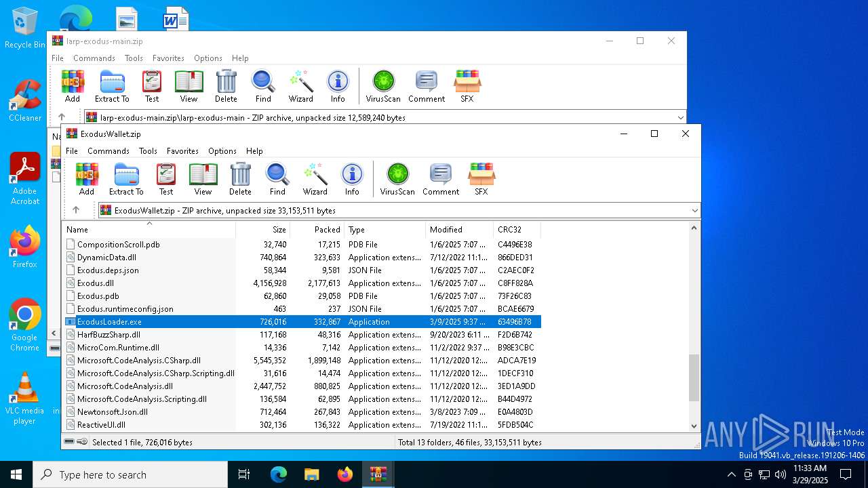Screen dimensions: 868x488
Task: Click View icon in larp-exodus-main.zip window
Action: (x=189, y=86)
